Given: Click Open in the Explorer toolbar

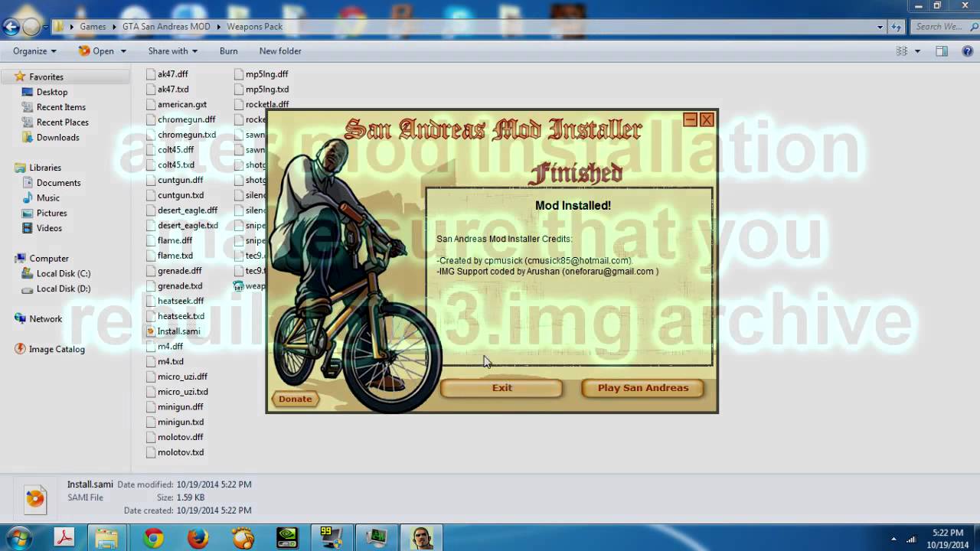Looking at the screenshot, I should coord(96,51).
